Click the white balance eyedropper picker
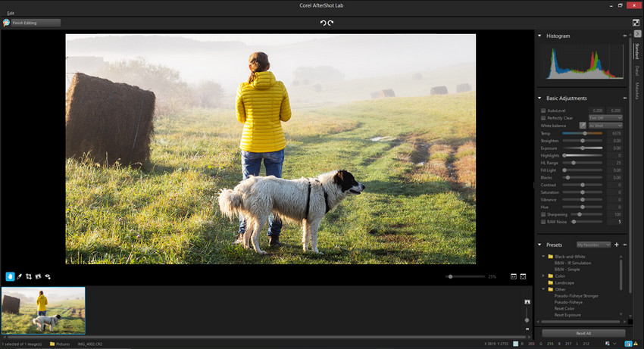The width and height of the screenshot is (644, 349). (583, 125)
